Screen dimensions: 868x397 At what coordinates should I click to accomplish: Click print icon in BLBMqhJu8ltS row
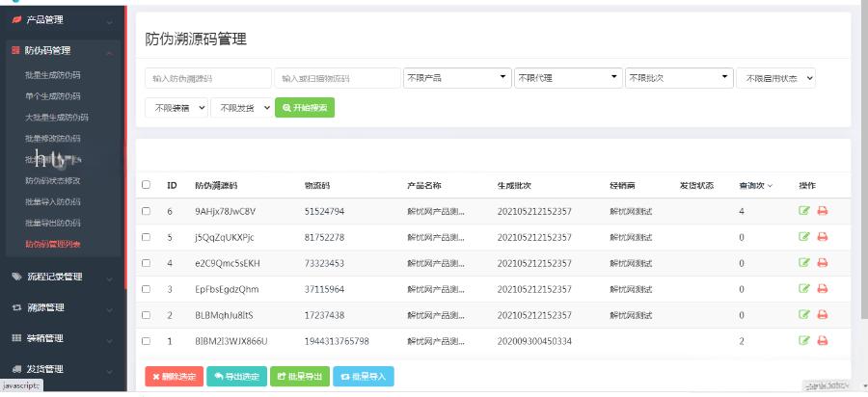822,315
